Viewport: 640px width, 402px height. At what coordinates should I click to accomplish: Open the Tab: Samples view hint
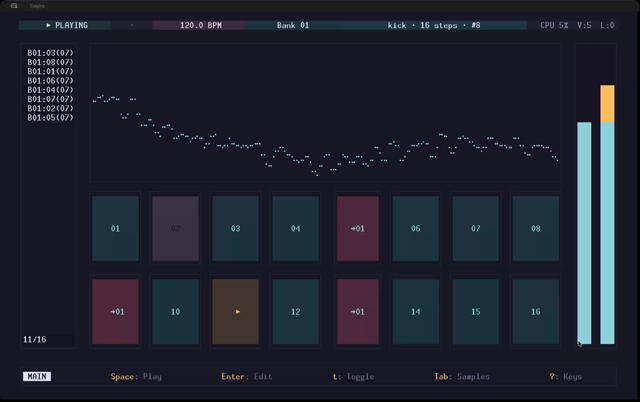coord(462,376)
